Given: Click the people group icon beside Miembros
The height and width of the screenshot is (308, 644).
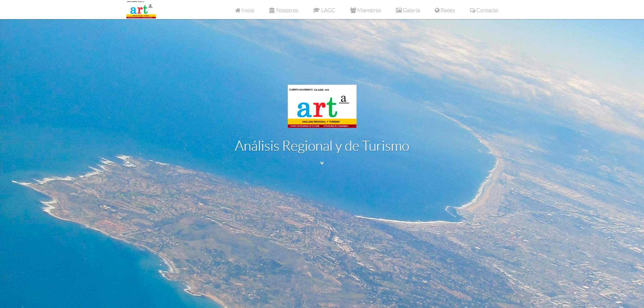Looking at the screenshot, I should pyautogui.click(x=353, y=10).
